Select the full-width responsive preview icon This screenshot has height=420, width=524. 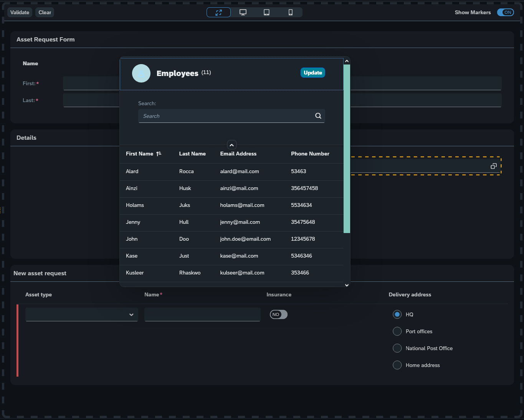point(218,12)
